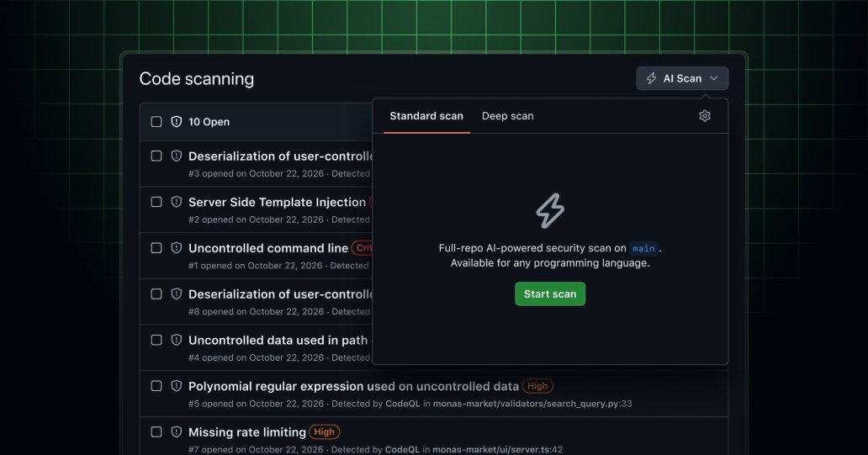Check the box for Uncontrolled command line
Viewport: 868px width, 455px height.
[x=156, y=248]
